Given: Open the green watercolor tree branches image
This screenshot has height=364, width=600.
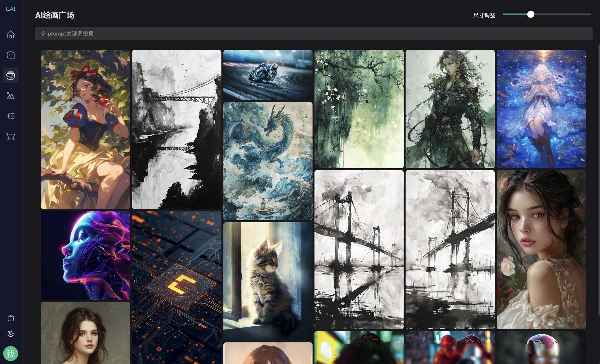Looking at the screenshot, I should point(359,109).
